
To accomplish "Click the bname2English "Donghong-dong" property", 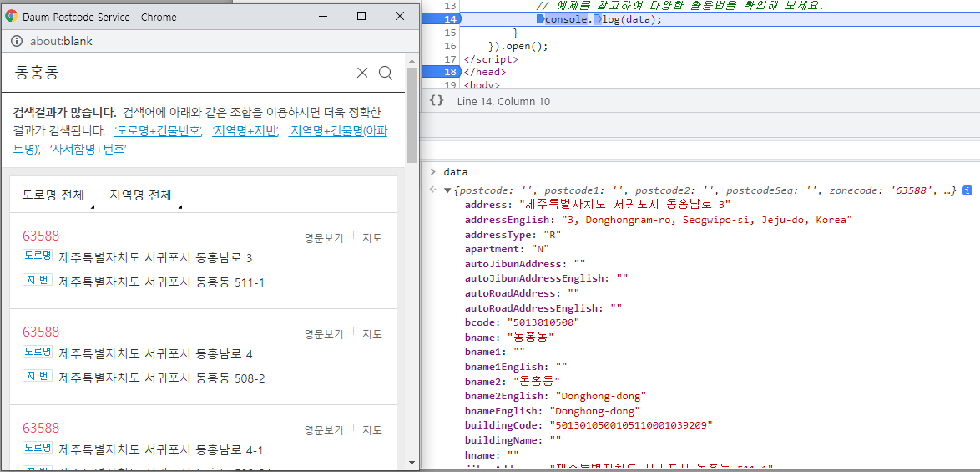I will 556,396.
